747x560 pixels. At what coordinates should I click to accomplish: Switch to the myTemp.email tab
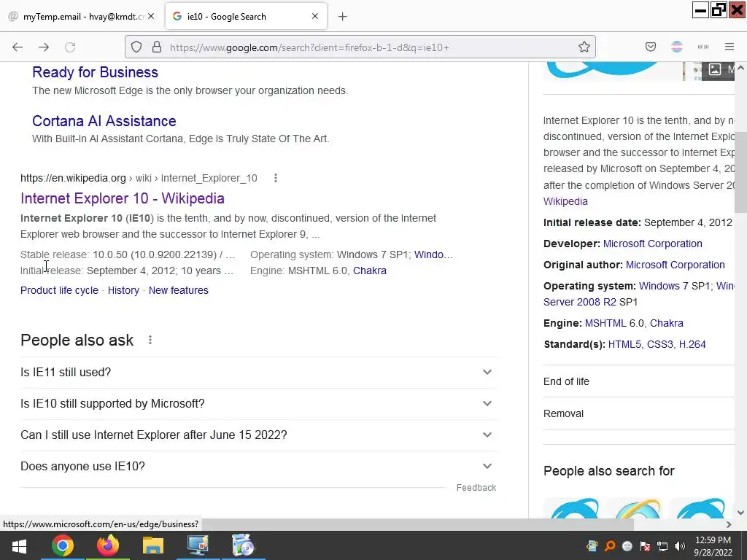click(x=82, y=17)
